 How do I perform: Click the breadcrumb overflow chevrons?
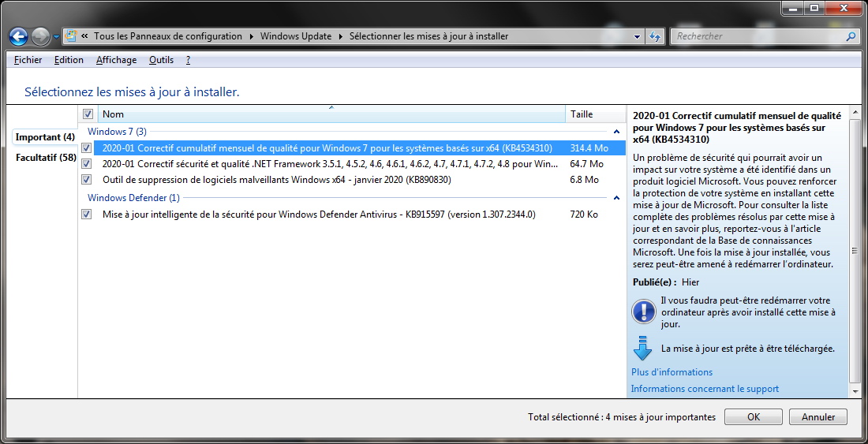click(x=84, y=36)
